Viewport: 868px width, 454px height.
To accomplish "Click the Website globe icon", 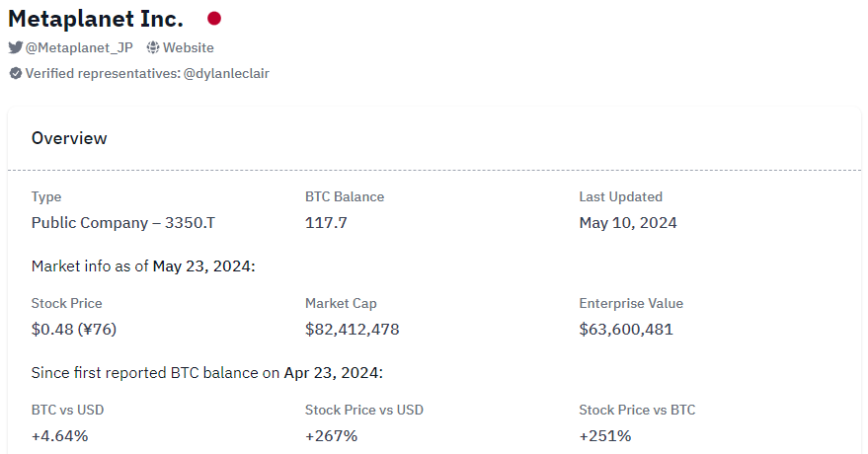I will 153,47.
